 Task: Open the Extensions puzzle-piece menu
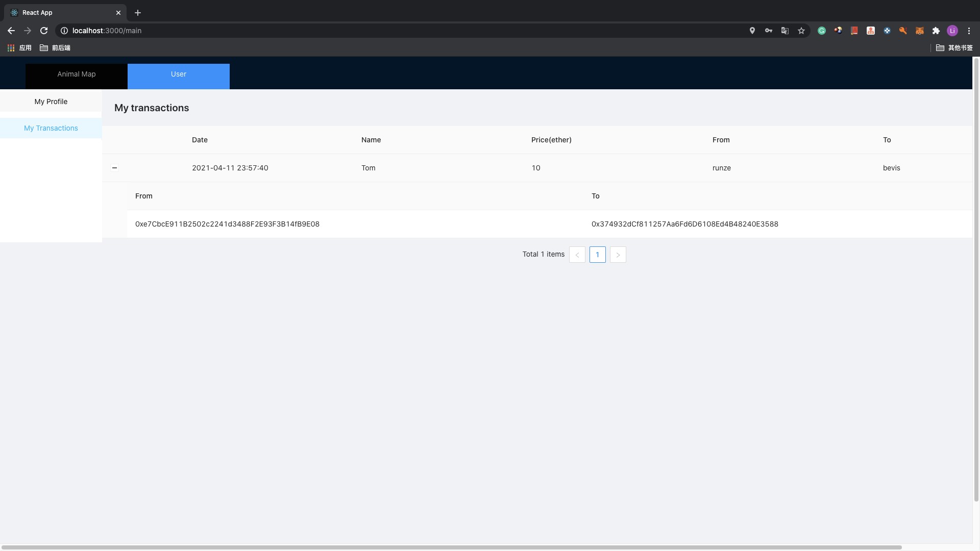point(936,31)
